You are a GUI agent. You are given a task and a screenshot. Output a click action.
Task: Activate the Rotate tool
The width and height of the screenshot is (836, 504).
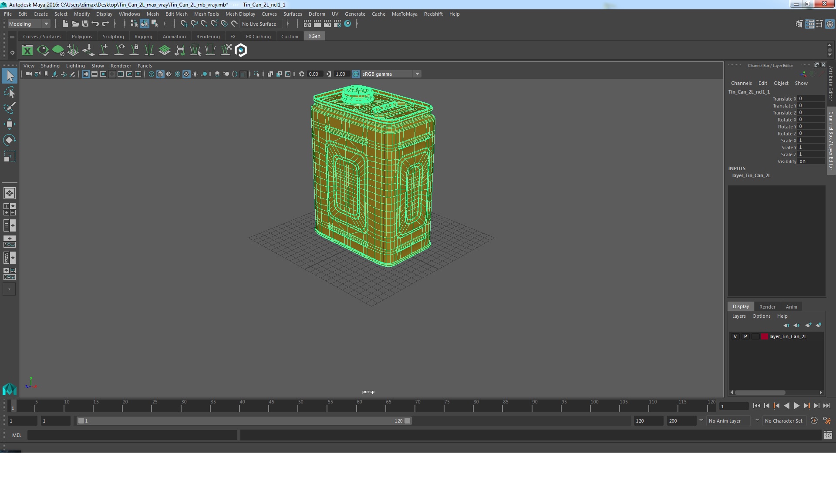(x=10, y=140)
